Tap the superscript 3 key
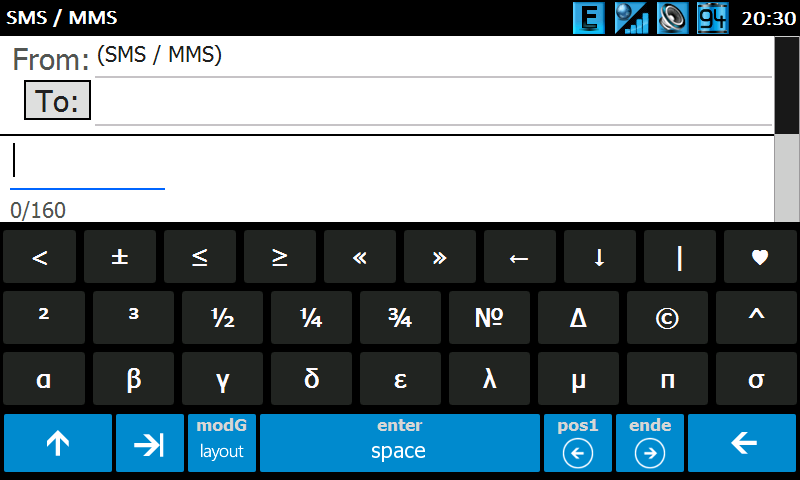 coord(133,317)
